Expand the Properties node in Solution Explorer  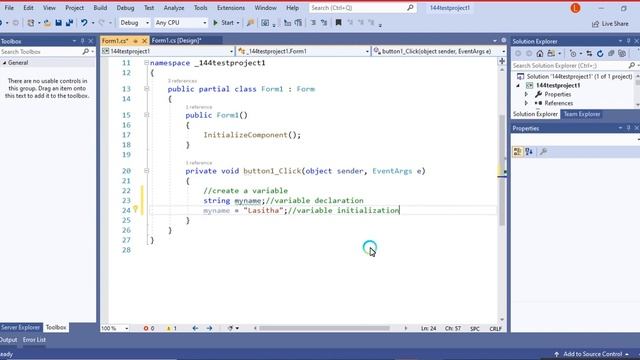tap(526, 94)
